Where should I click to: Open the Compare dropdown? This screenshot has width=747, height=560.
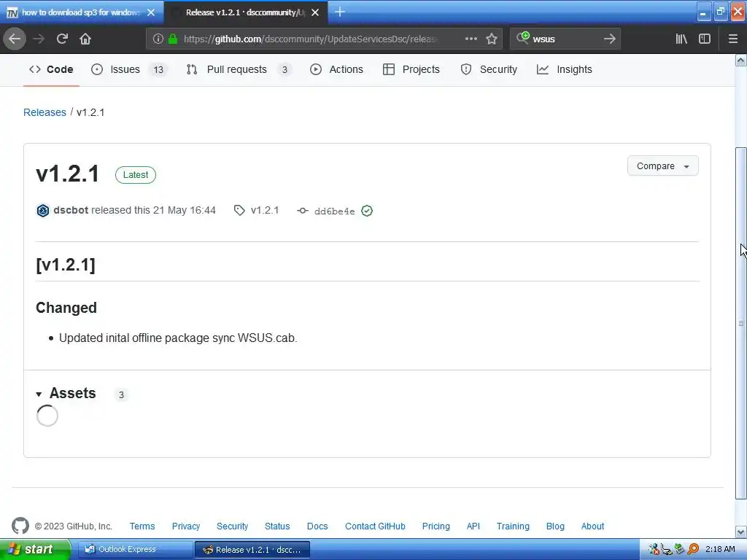point(662,166)
